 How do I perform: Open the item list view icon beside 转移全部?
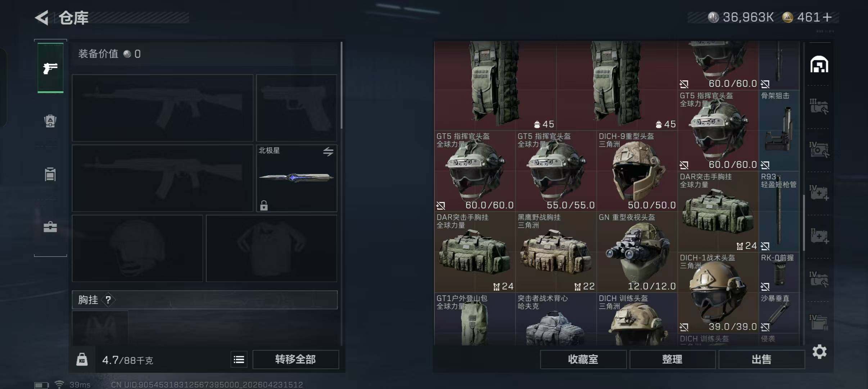239,359
